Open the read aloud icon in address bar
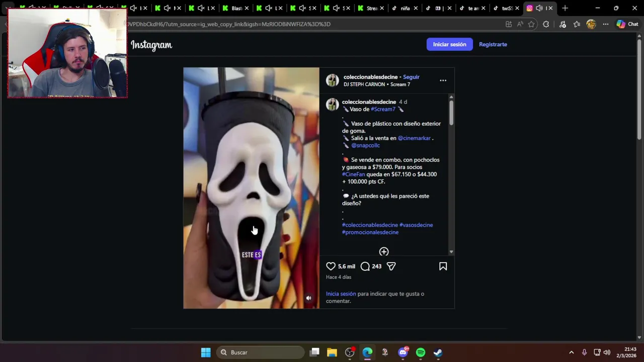This screenshot has height=362, width=644. point(520,24)
